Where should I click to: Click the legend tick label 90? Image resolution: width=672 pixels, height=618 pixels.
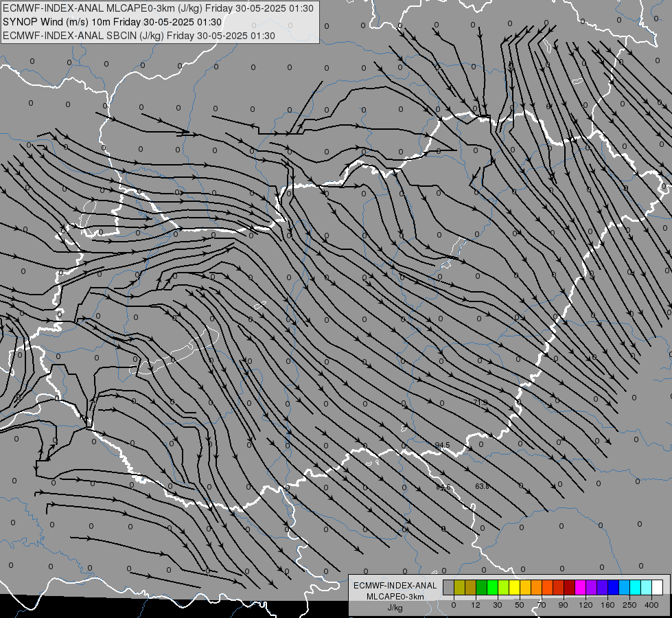click(x=563, y=605)
